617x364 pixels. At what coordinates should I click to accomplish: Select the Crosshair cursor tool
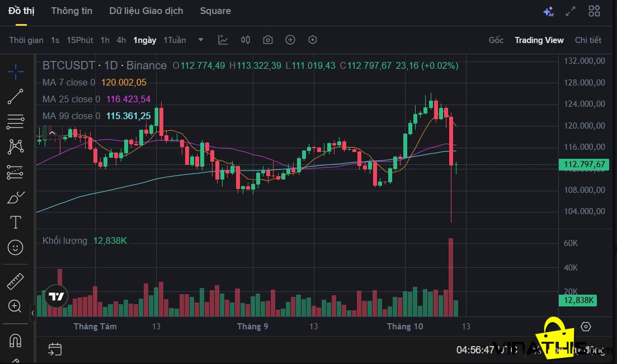pyautogui.click(x=15, y=72)
